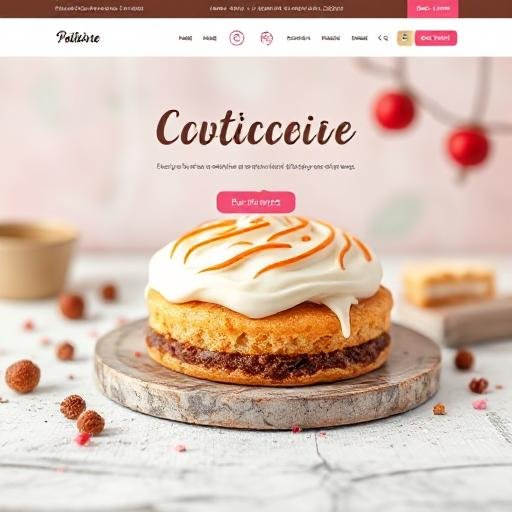Image resolution: width=512 pixels, height=512 pixels.
Task: Click the announcement text at left of brown bar
Action: [99, 8]
